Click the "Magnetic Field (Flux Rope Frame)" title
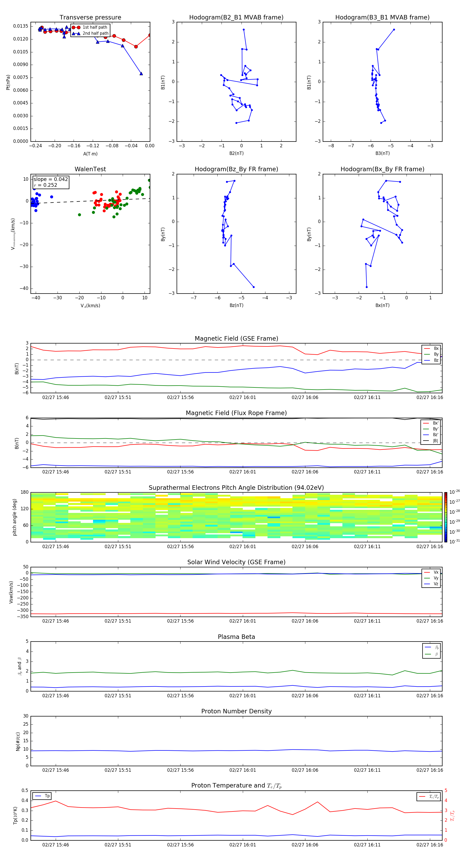The width and height of the screenshot is (473, 868). [x=236, y=413]
